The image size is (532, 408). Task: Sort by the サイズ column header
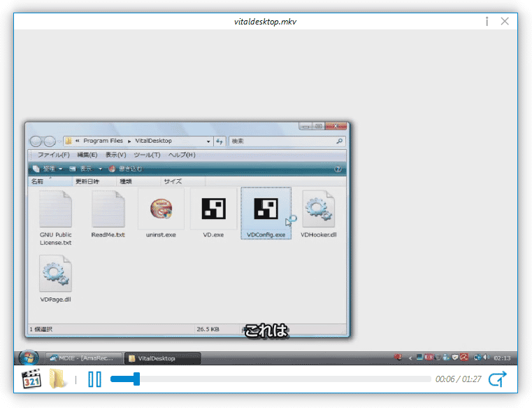click(182, 181)
